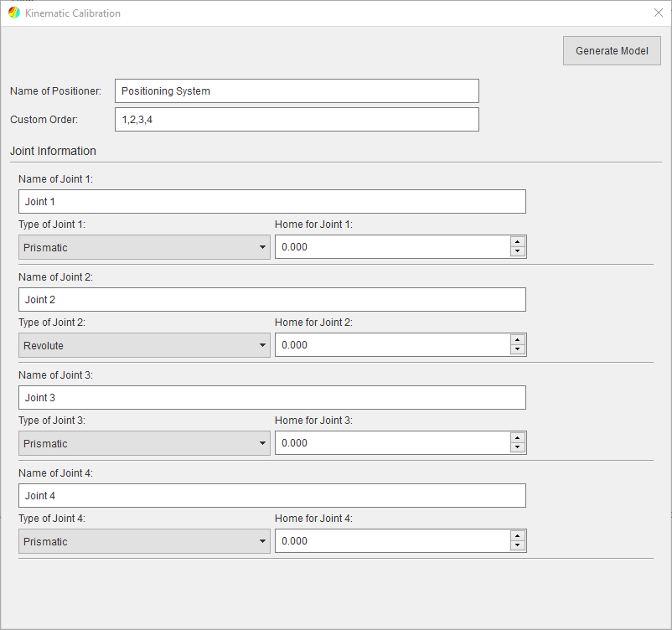Edit the Name of Joint 4 field
Screen dimensions: 672x630
(x=272, y=496)
